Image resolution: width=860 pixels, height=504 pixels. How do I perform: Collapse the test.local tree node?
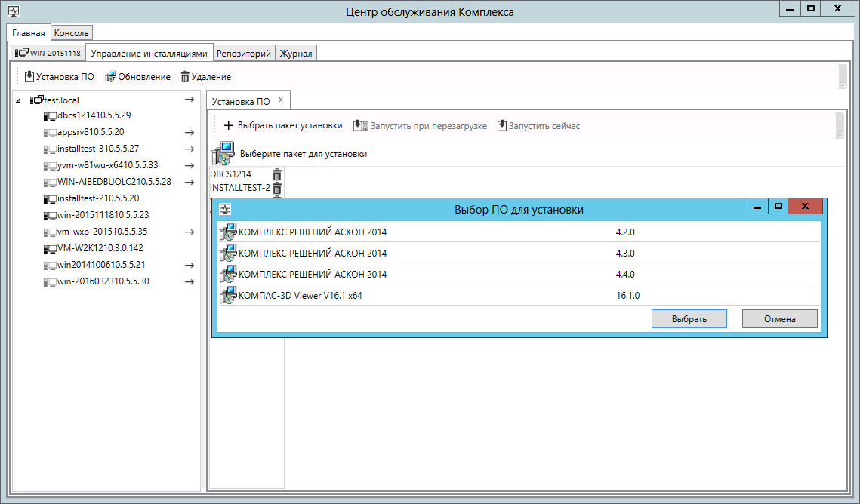point(18,100)
